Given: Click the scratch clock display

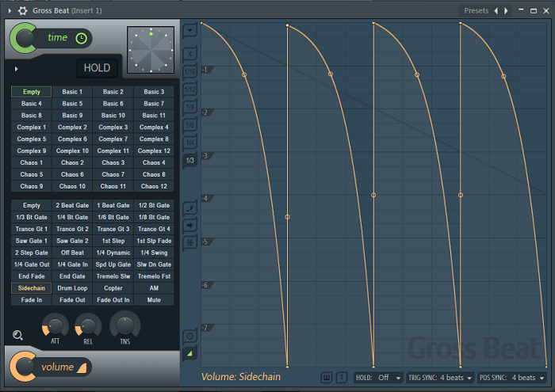Looking at the screenshot, I should click(x=151, y=50).
